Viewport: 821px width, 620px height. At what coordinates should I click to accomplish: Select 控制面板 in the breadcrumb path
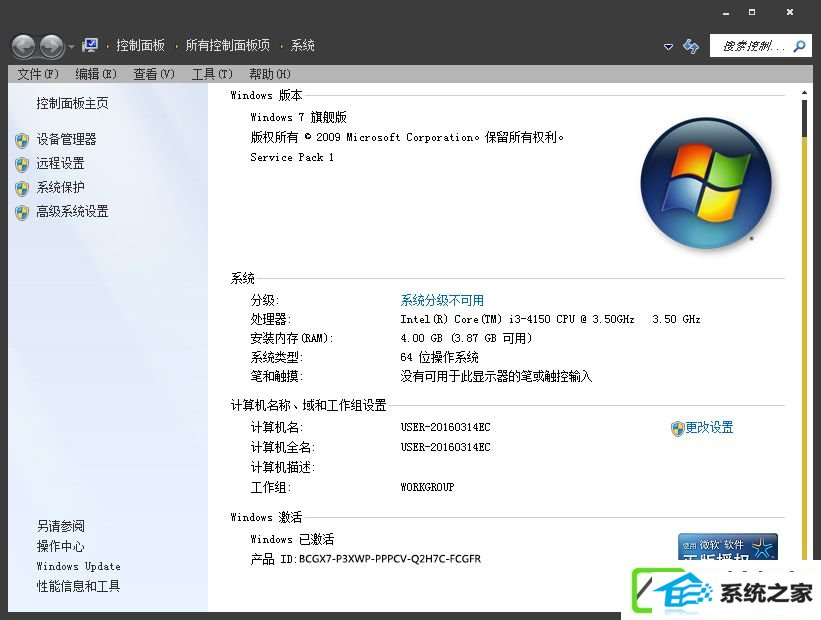coord(140,46)
